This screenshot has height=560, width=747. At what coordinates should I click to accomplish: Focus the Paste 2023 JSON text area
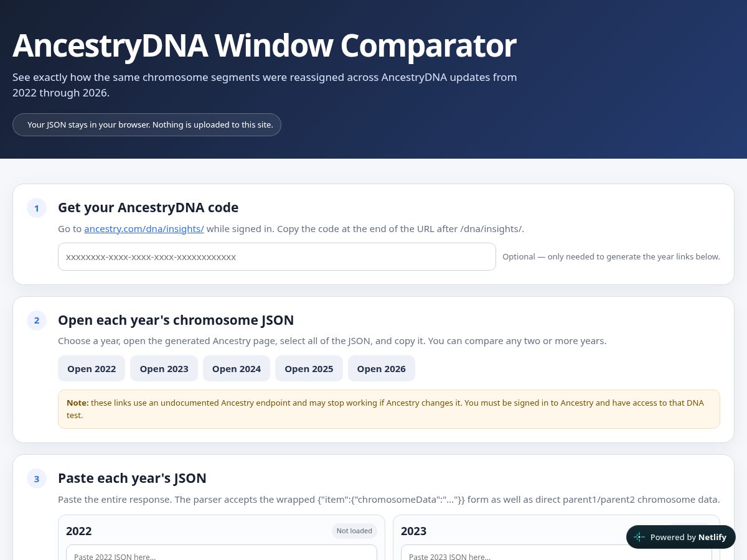[x=557, y=553]
